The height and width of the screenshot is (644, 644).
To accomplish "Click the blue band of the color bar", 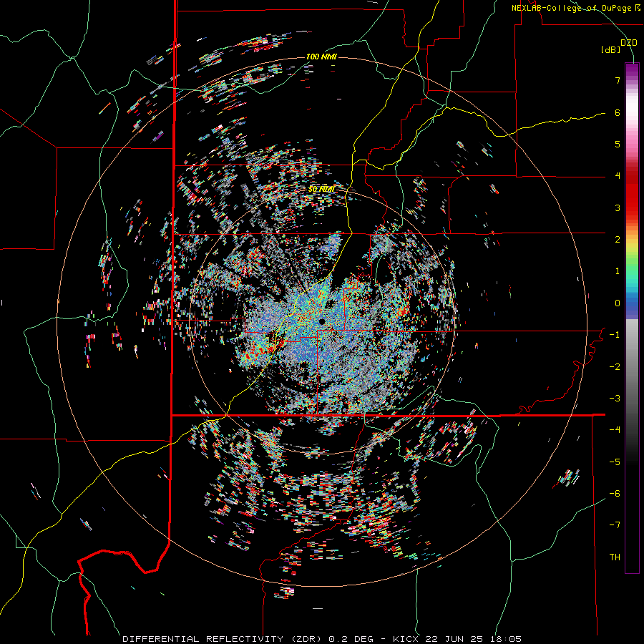I will pyautogui.click(x=632, y=304).
